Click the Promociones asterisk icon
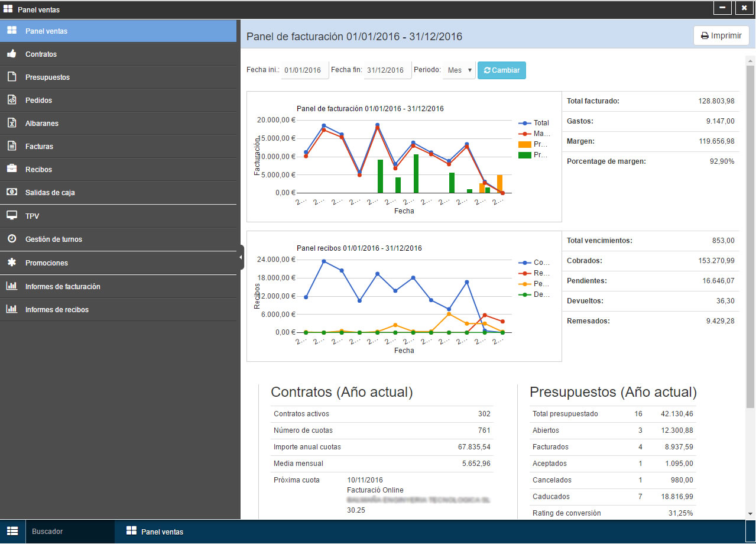 point(12,263)
